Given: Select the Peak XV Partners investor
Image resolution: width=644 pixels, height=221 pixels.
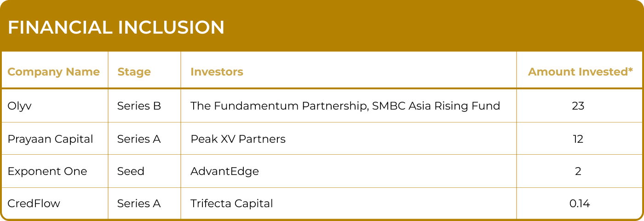Looking at the screenshot, I should 238,139.
